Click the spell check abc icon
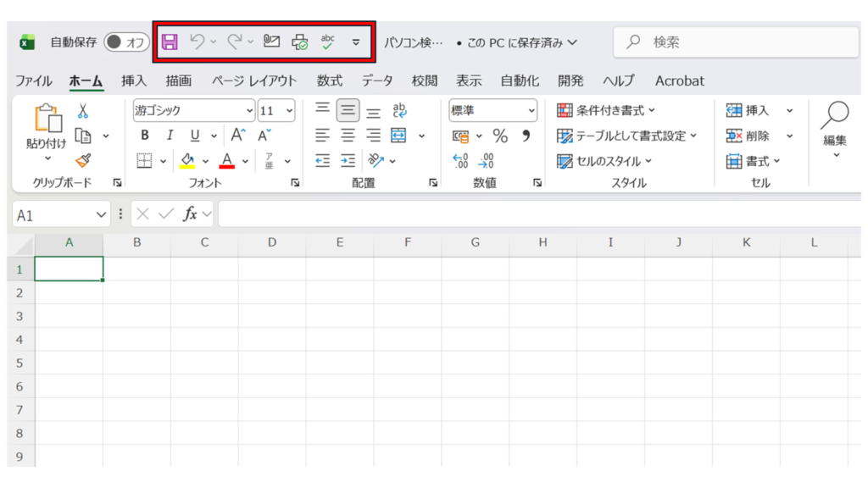The image size is (868, 488). [328, 42]
